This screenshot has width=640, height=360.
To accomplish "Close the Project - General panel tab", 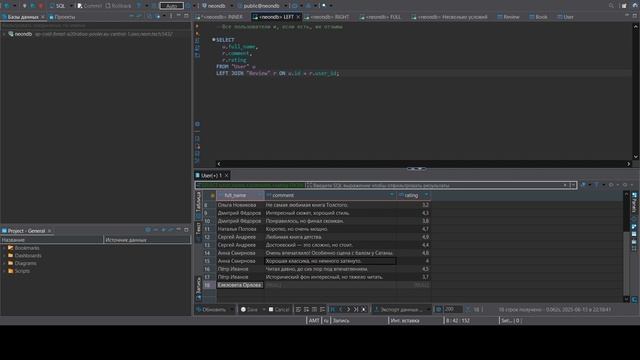I will 50,231.
